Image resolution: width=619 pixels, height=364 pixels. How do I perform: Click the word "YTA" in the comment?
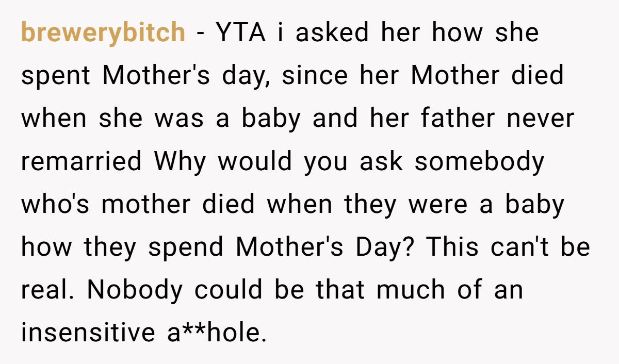point(241,33)
